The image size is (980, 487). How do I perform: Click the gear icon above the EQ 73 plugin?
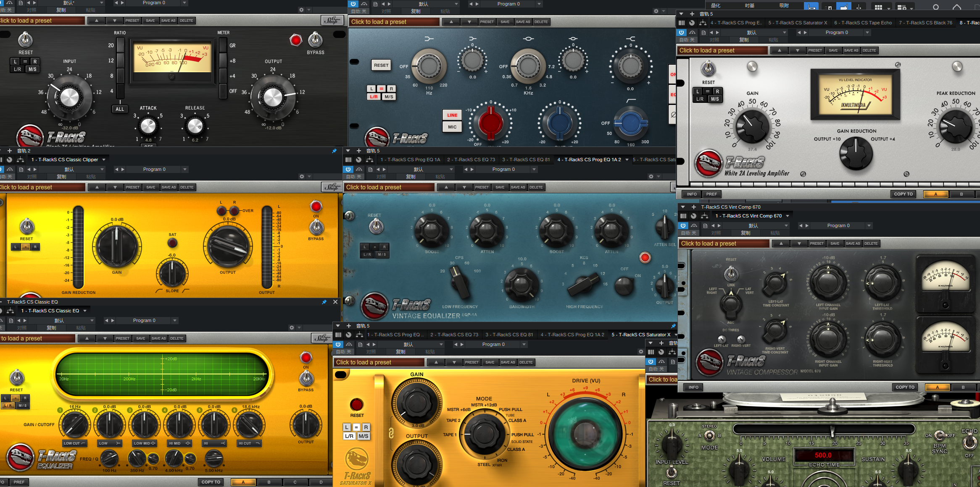[656, 11]
